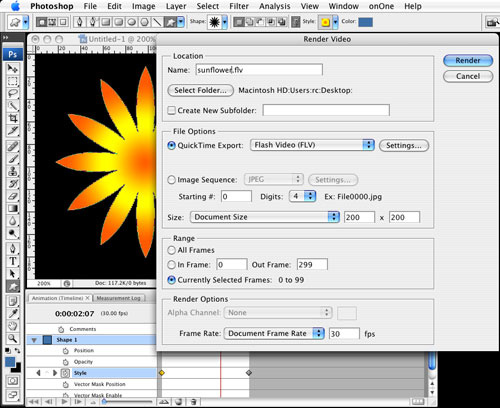Enable Create New Subfolder checkbox
This screenshot has width=500, height=408.
[x=171, y=110]
